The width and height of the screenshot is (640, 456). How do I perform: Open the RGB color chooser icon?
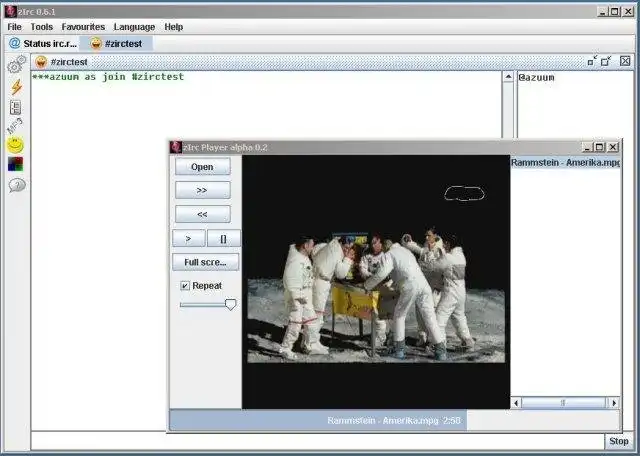tap(16, 164)
